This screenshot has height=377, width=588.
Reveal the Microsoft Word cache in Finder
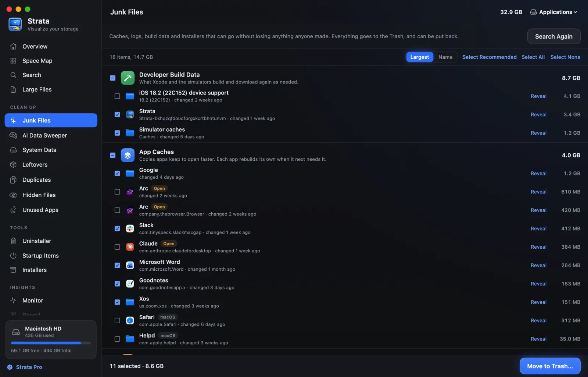(x=538, y=266)
